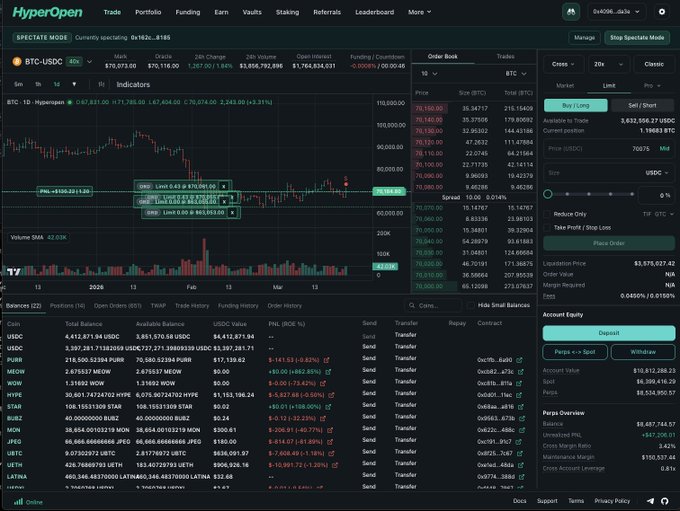Click the Telegram icon in footer
The height and width of the screenshot is (511, 680).
(650, 501)
